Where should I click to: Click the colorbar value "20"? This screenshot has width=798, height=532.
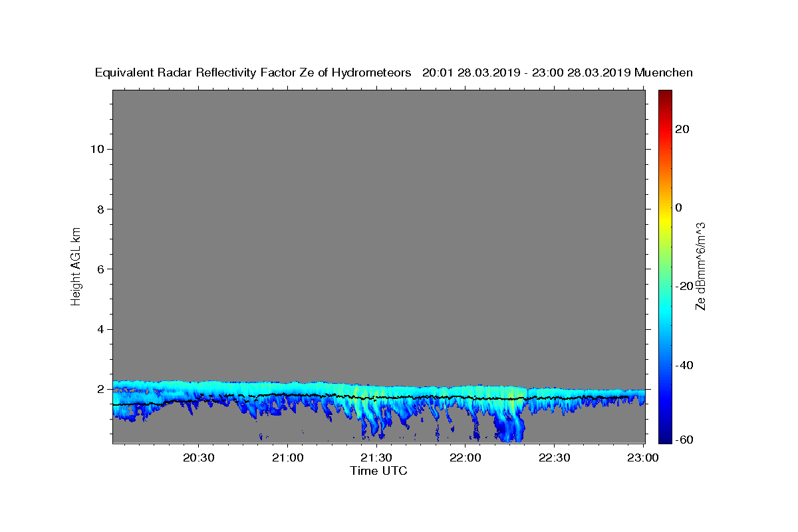point(682,129)
